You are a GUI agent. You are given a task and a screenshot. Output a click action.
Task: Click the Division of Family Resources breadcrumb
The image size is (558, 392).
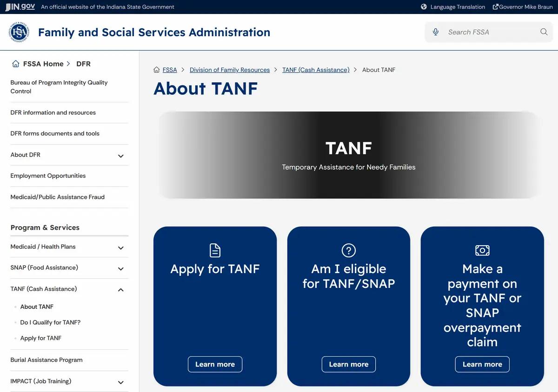click(230, 70)
